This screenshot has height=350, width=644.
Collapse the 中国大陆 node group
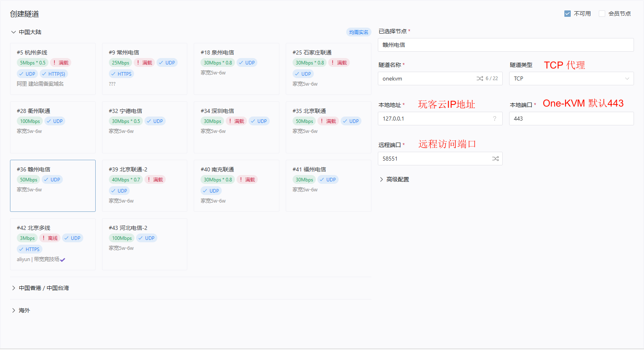[x=26, y=32]
